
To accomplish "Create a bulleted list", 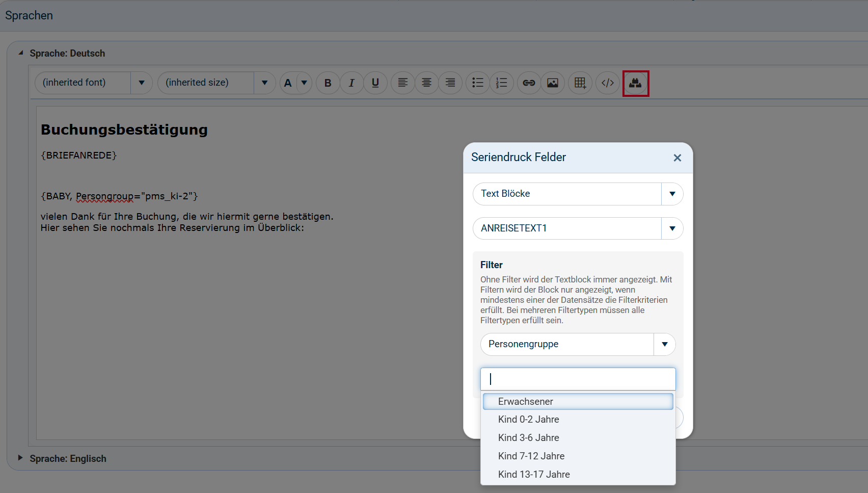I will [x=477, y=83].
